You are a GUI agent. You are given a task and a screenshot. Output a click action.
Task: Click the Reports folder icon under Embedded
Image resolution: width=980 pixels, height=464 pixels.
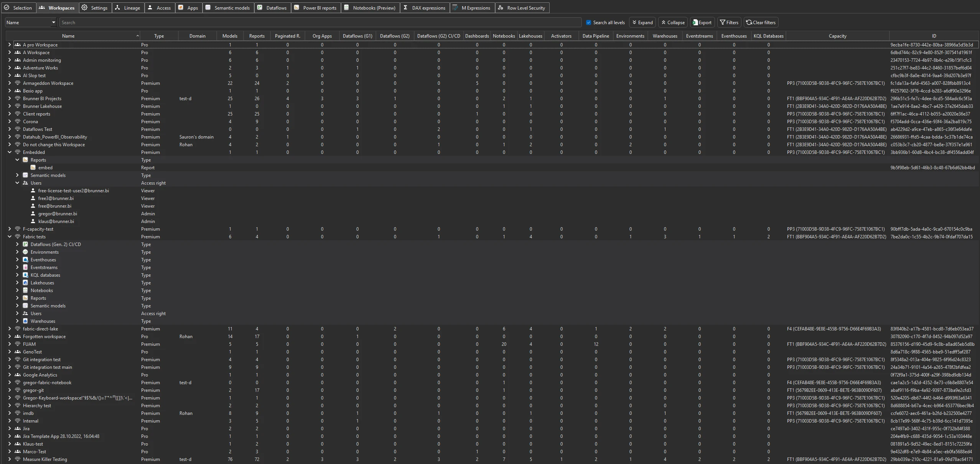coord(25,160)
